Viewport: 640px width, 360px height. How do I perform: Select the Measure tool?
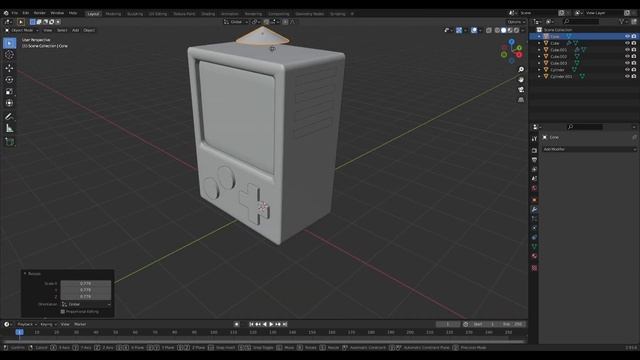pos(9,129)
